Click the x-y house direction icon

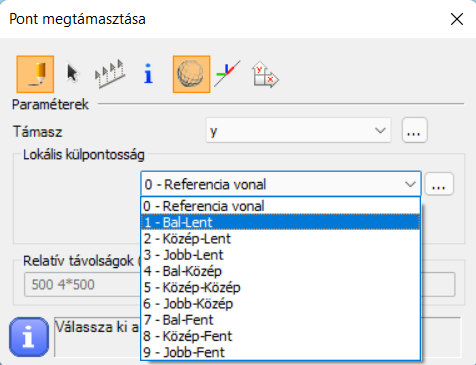265,75
